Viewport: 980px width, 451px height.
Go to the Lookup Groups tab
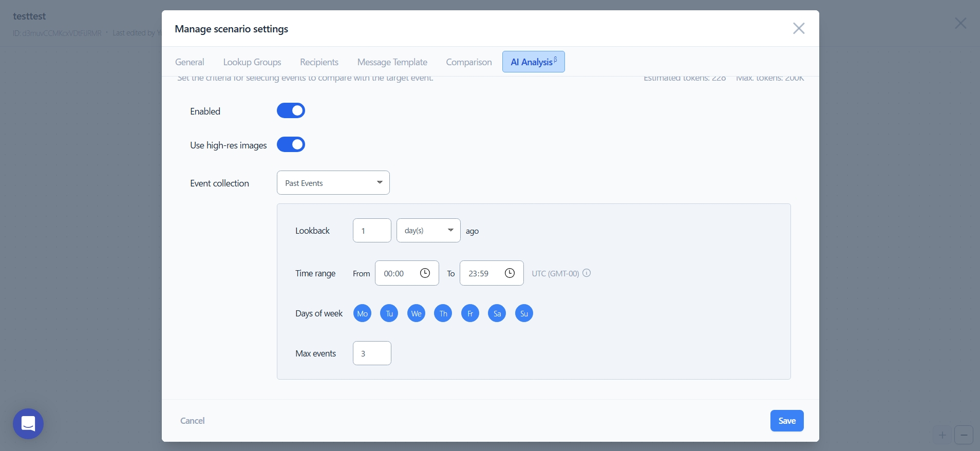pyautogui.click(x=252, y=62)
